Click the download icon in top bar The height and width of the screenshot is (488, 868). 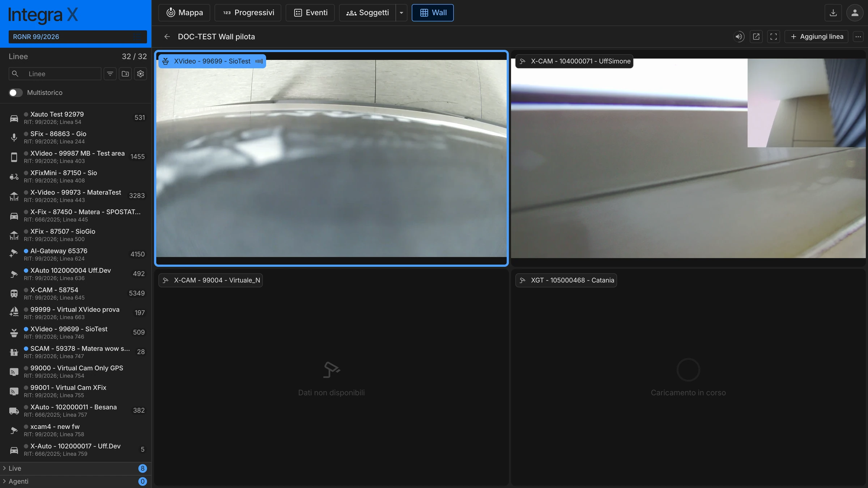(x=833, y=13)
